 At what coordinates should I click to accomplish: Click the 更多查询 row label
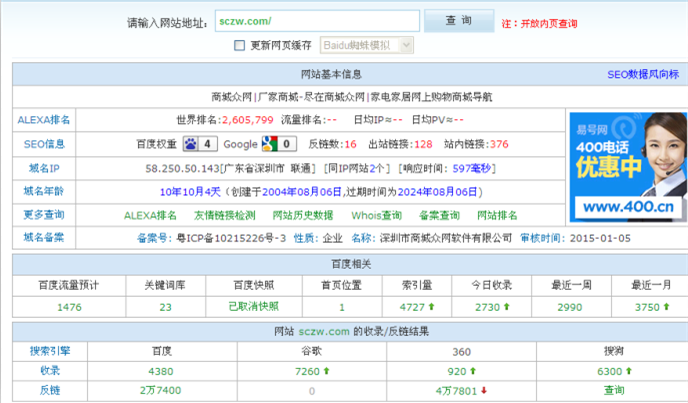point(44,215)
